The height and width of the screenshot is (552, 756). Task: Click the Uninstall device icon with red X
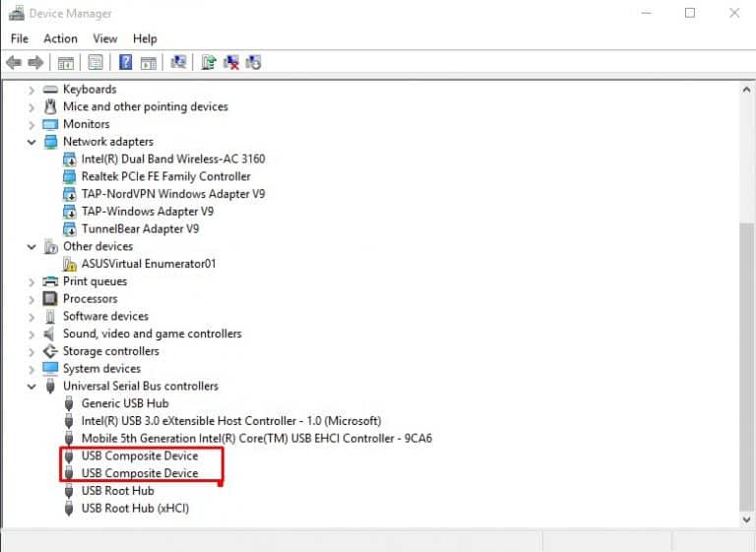[x=231, y=62]
